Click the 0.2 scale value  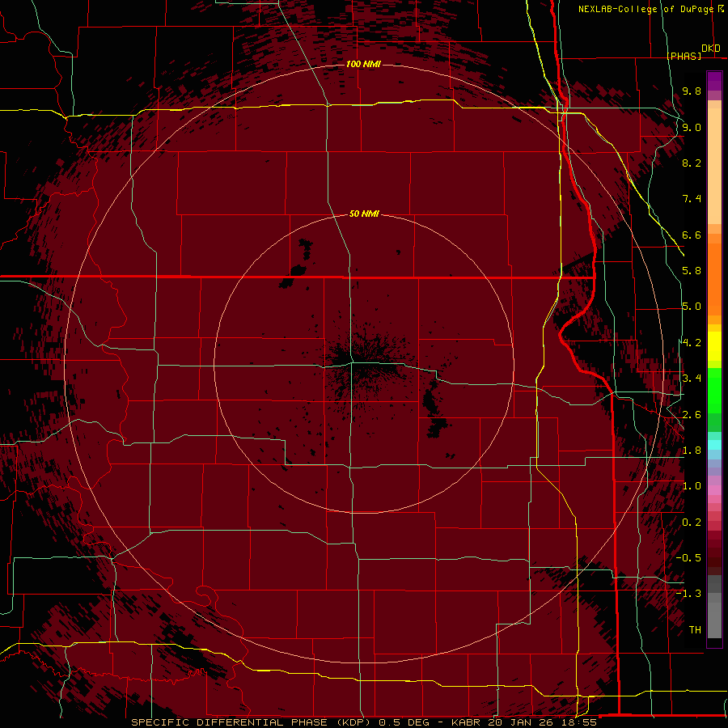pyautogui.click(x=692, y=523)
